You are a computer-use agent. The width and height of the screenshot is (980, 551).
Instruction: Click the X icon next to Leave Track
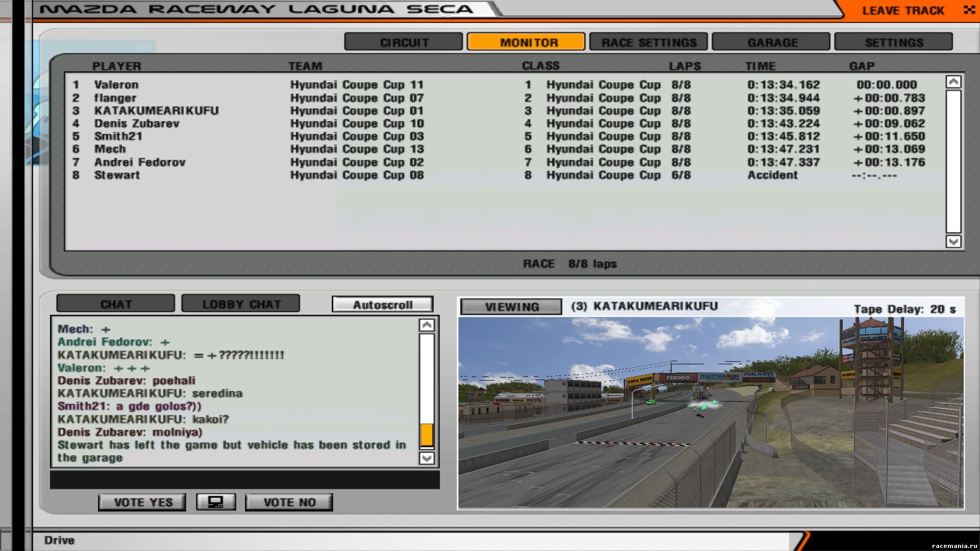[969, 10]
